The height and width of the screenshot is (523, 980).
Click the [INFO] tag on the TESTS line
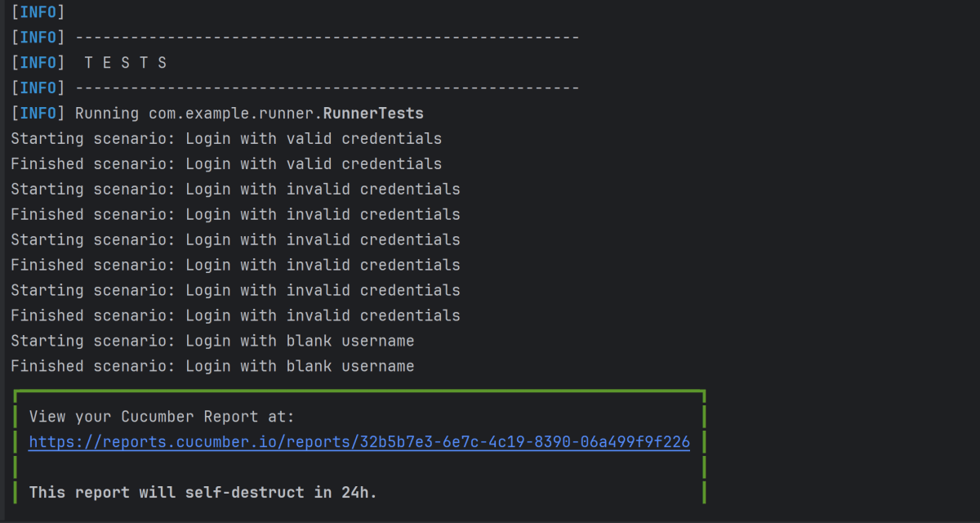coord(38,63)
